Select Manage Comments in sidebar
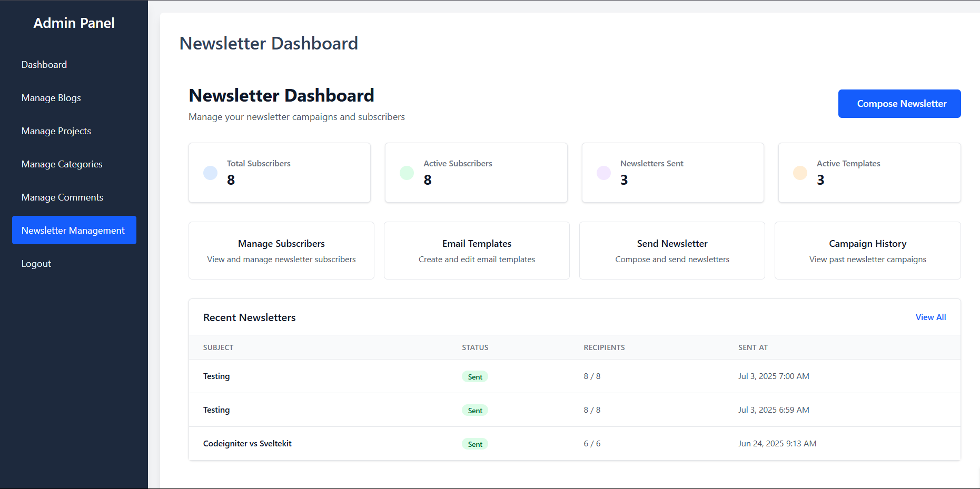Viewport: 980px width, 489px height. 62,197
